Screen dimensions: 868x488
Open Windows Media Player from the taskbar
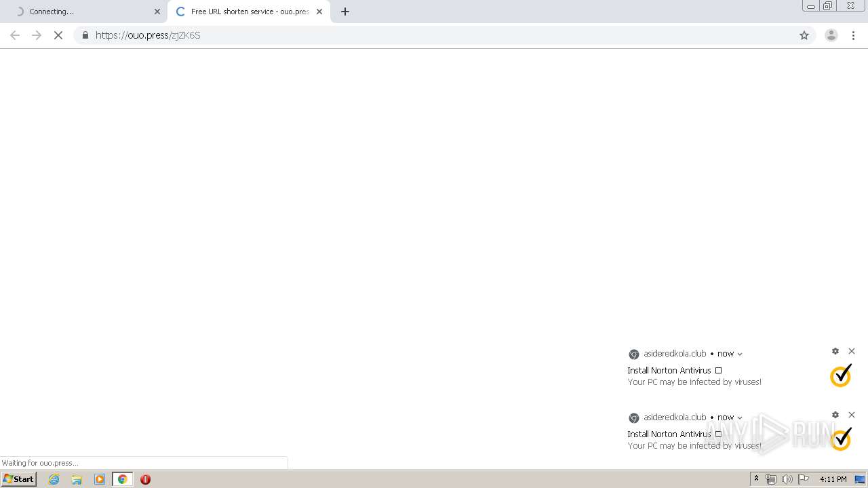pyautogui.click(x=100, y=479)
